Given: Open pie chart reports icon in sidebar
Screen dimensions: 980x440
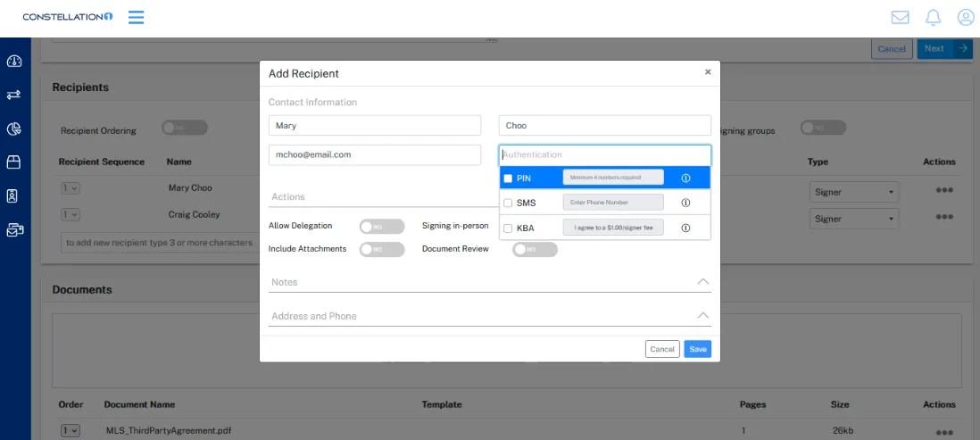Looking at the screenshot, I should pyautogui.click(x=14, y=129).
